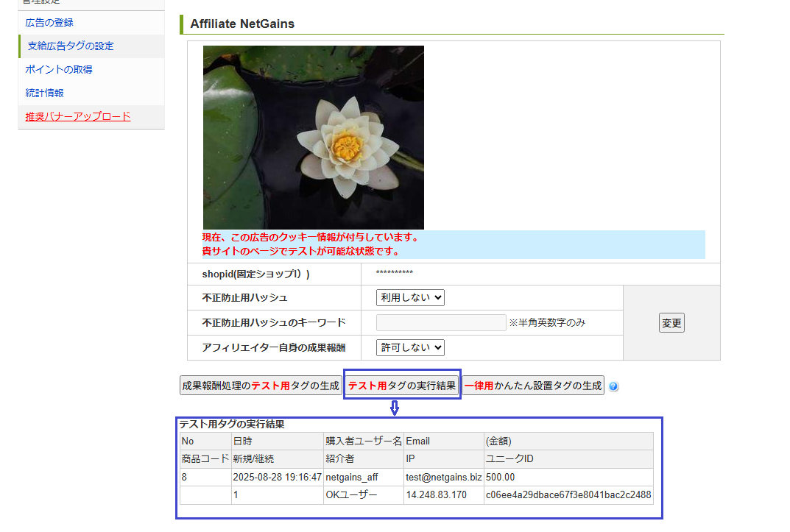Expand the 不正防止用ハッシュ dropdown

410,298
